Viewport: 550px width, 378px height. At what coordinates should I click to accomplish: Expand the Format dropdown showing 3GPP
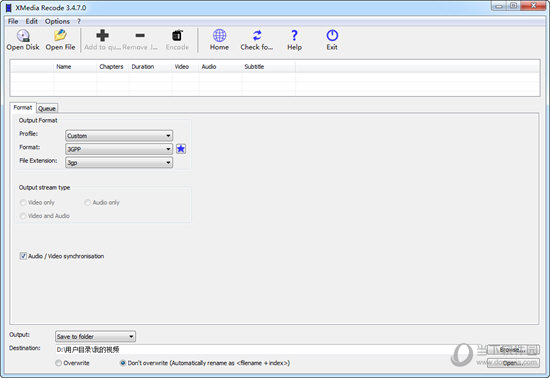click(119, 149)
